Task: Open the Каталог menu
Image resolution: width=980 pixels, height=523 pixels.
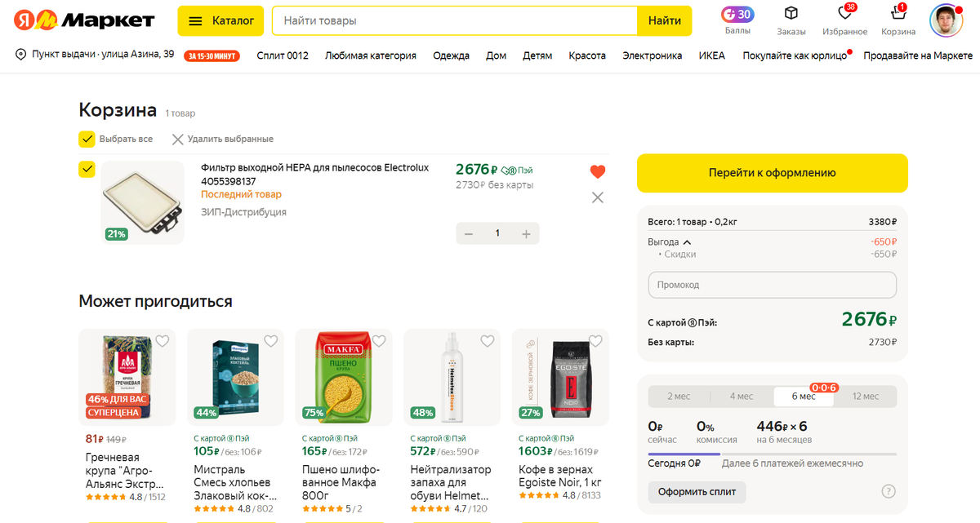Action: coord(220,20)
